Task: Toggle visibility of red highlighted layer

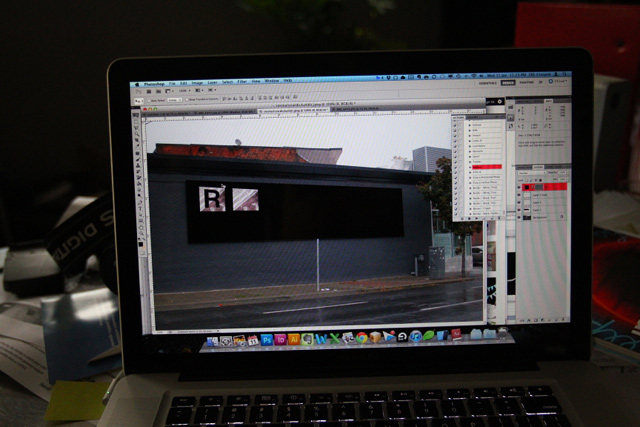Action: [x=520, y=186]
